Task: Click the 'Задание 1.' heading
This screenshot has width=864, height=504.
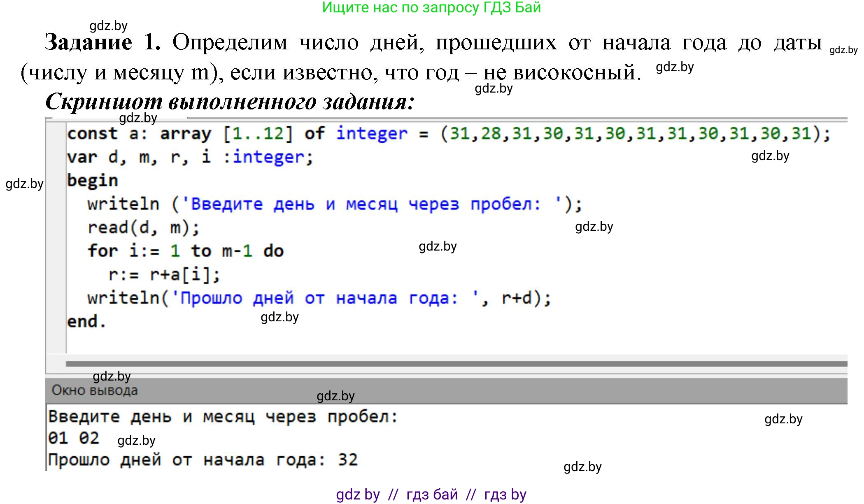Action: (x=102, y=42)
